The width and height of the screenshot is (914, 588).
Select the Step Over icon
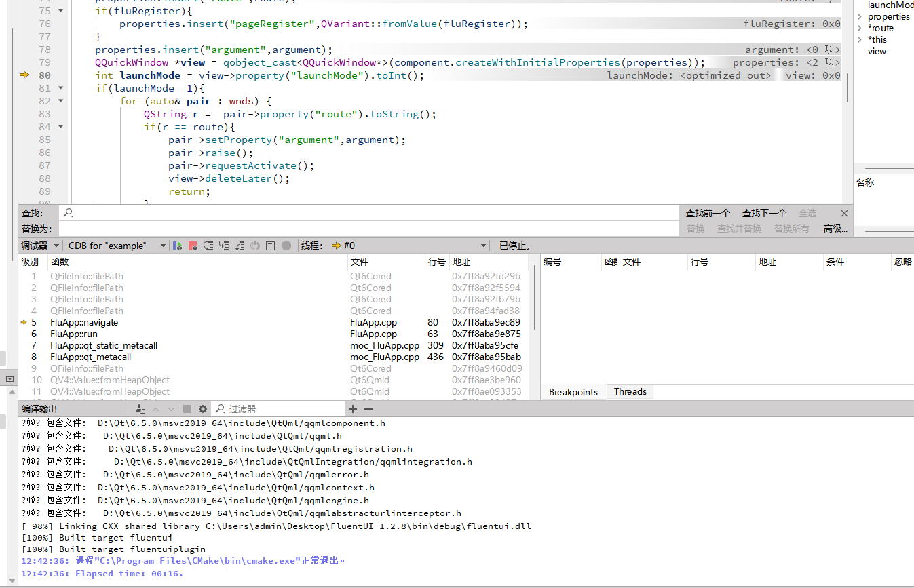pyautogui.click(x=209, y=246)
